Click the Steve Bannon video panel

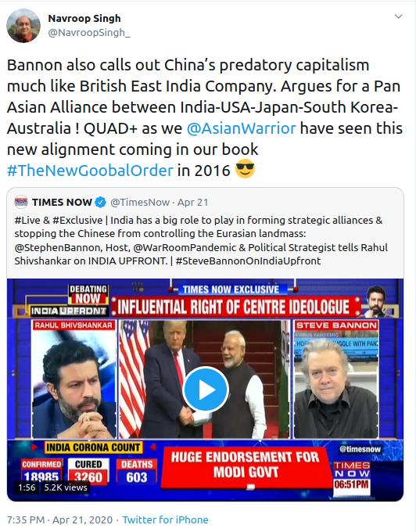click(x=336, y=379)
